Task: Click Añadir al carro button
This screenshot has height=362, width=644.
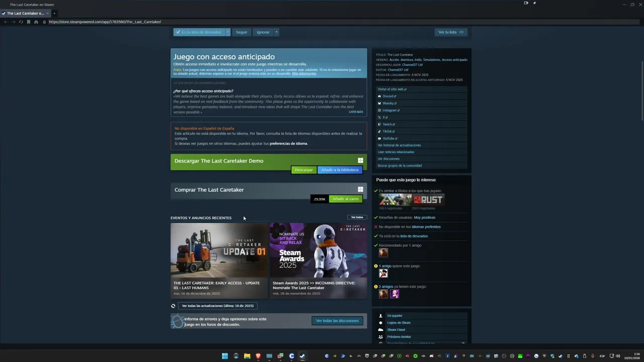Action: coord(346,199)
